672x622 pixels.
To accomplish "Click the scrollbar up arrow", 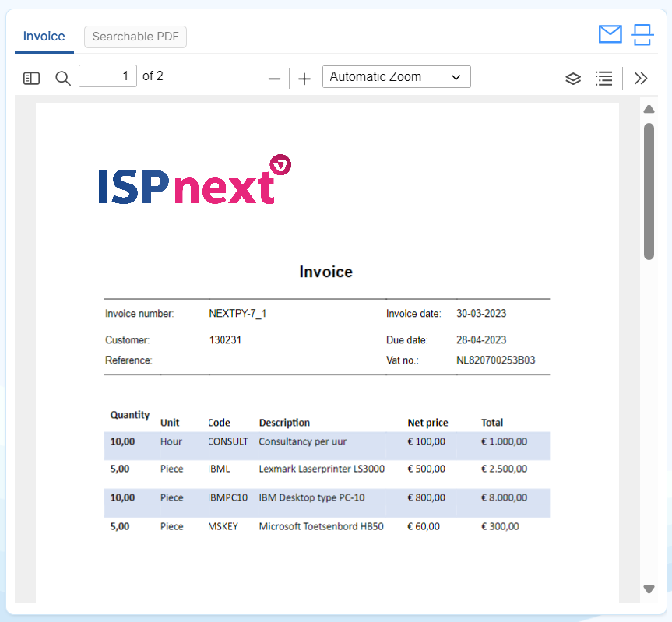I will [649, 109].
